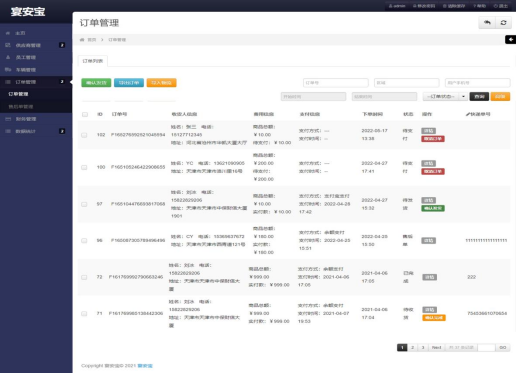516x373 pixels.
Task: Click the 员工管理 person icon in sidebar
Action: [8, 57]
